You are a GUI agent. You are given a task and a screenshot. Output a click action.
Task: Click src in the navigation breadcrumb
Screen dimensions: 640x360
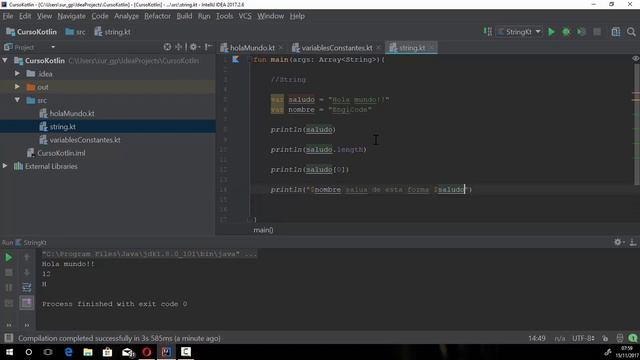pos(76,32)
